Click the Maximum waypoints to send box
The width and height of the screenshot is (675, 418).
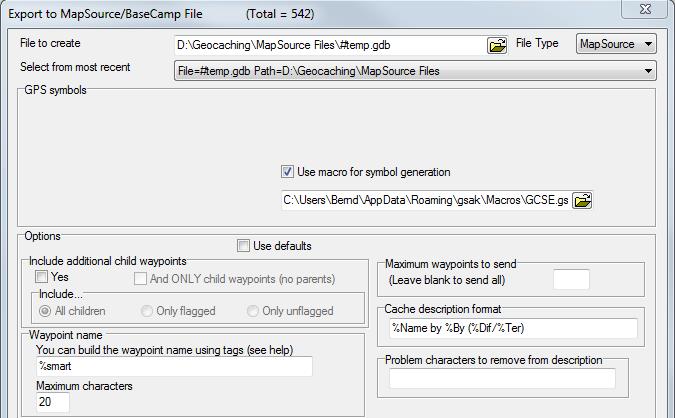(571, 280)
